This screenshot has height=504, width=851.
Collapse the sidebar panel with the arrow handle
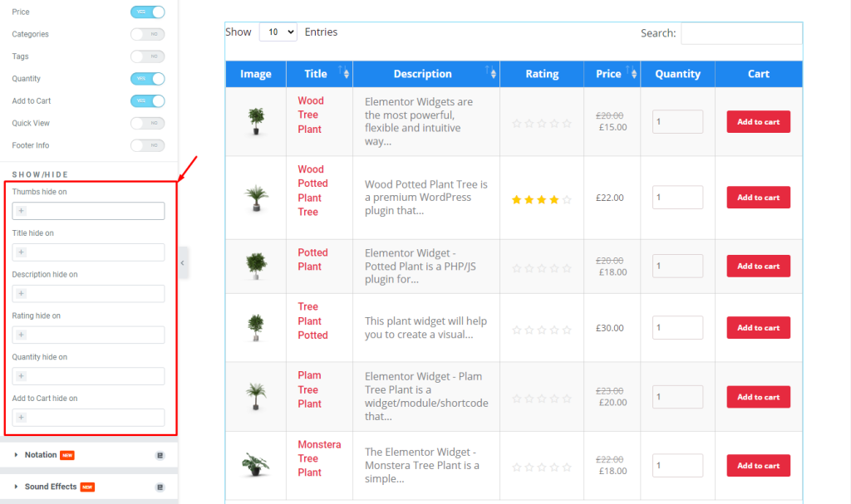pos(183,263)
